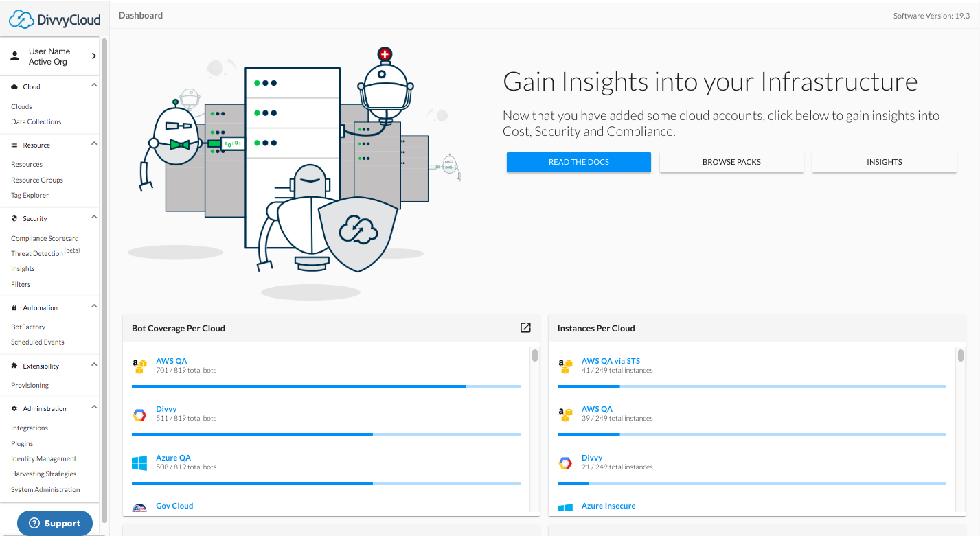Open Plugins

[x=22, y=444]
